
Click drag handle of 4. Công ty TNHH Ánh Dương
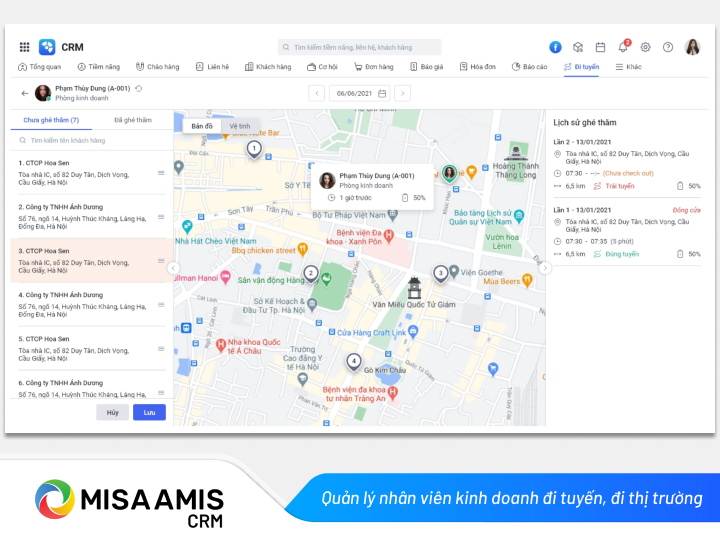coord(161,305)
